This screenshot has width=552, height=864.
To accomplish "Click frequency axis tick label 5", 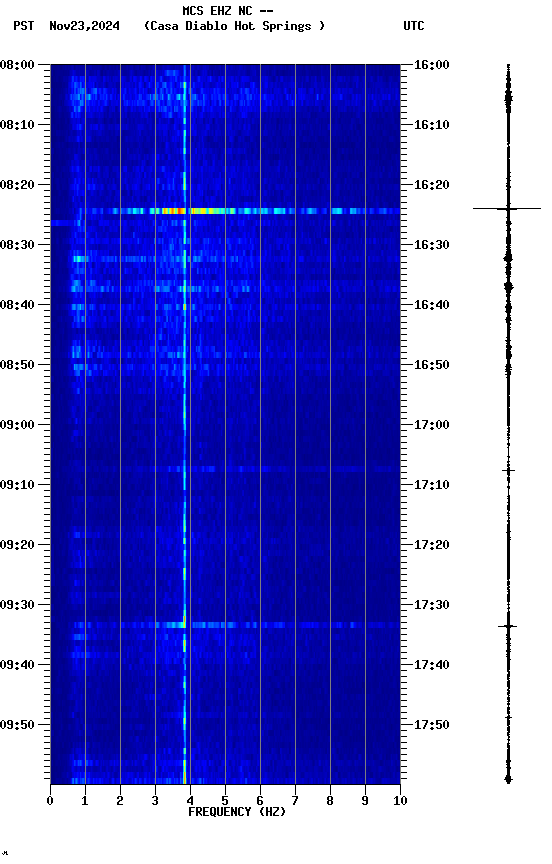I will click(225, 801).
